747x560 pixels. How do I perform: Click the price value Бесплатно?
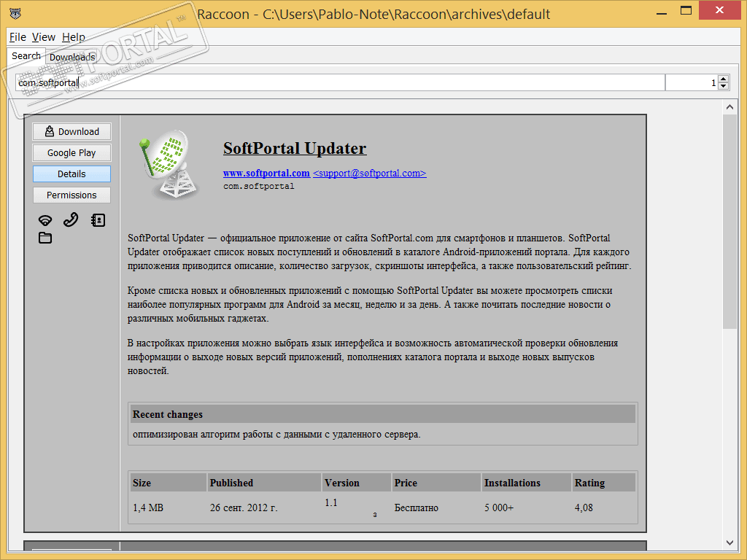417,507
